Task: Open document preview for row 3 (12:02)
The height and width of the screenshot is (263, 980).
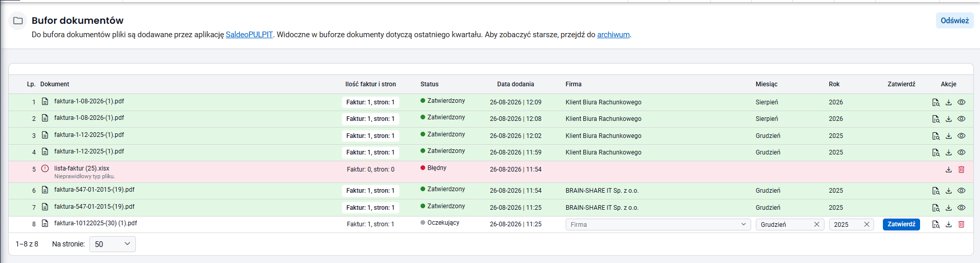Action: [x=936, y=136]
